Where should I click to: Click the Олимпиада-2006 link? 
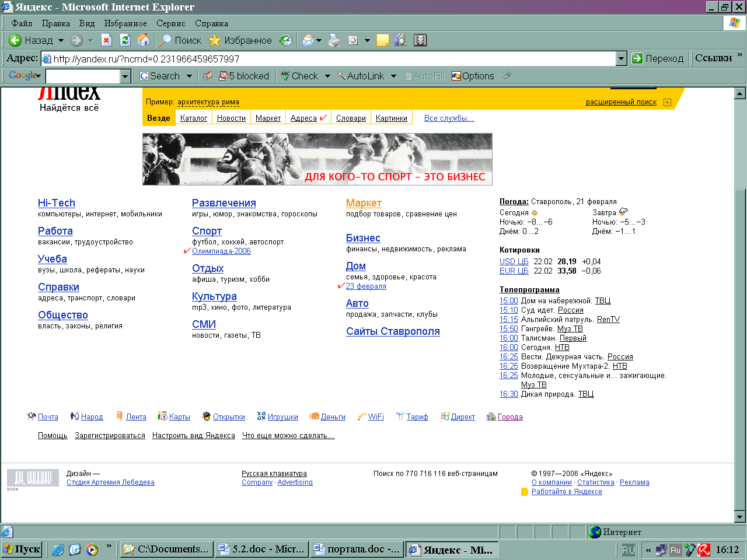click(221, 251)
